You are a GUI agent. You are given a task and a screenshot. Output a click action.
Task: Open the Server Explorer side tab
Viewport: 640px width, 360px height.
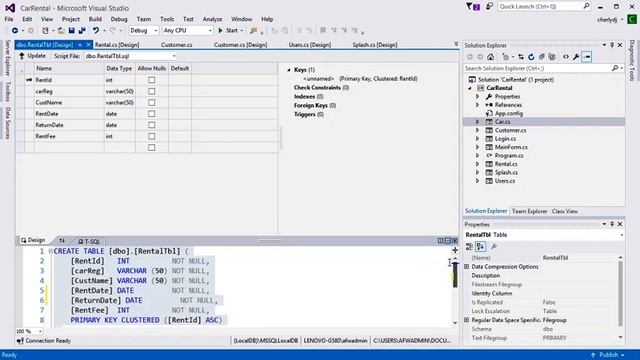point(7,58)
